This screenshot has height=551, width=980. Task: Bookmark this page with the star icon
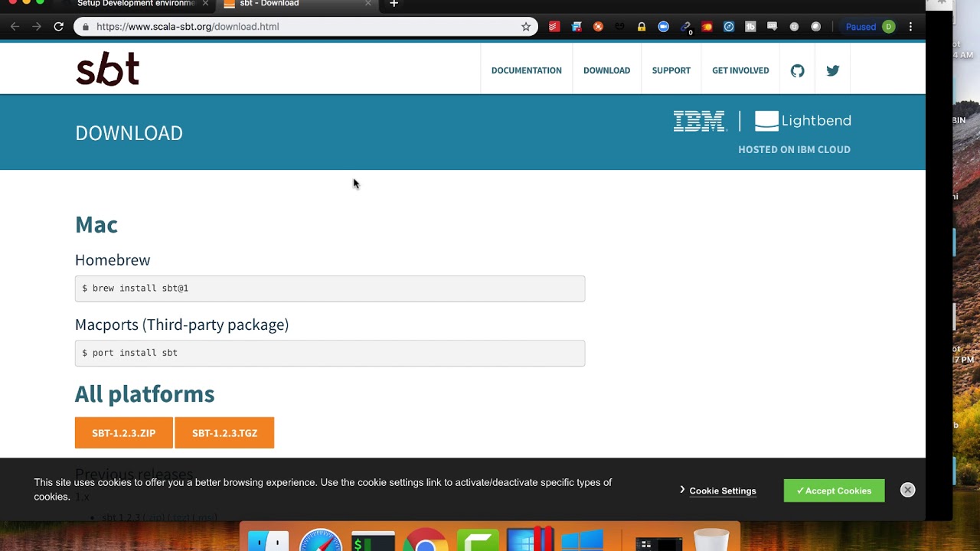pos(526,27)
